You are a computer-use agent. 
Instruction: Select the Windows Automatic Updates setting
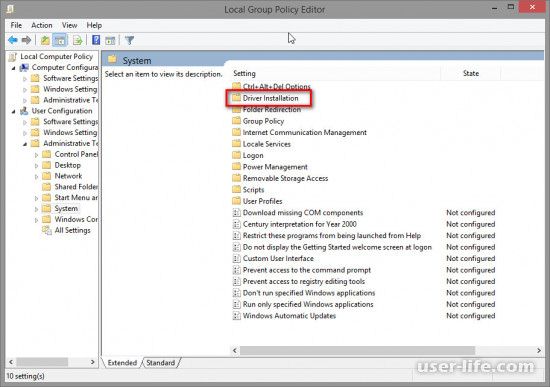(x=289, y=316)
